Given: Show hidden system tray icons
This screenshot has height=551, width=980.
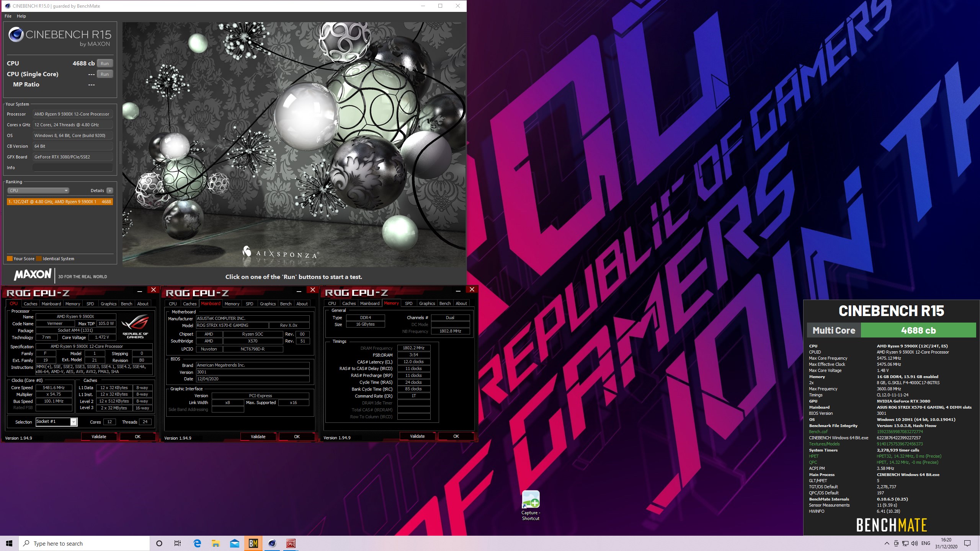Looking at the screenshot, I should 887,543.
